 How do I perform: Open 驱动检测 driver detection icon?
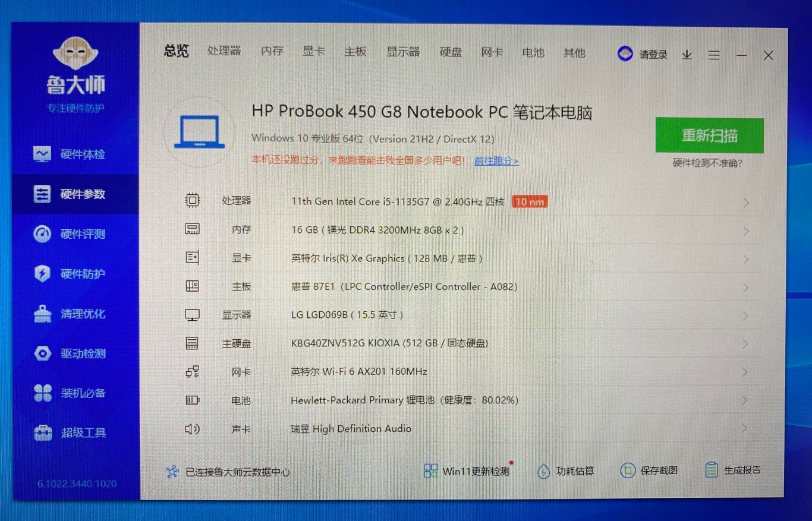pyautogui.click(x=42, y=353)
